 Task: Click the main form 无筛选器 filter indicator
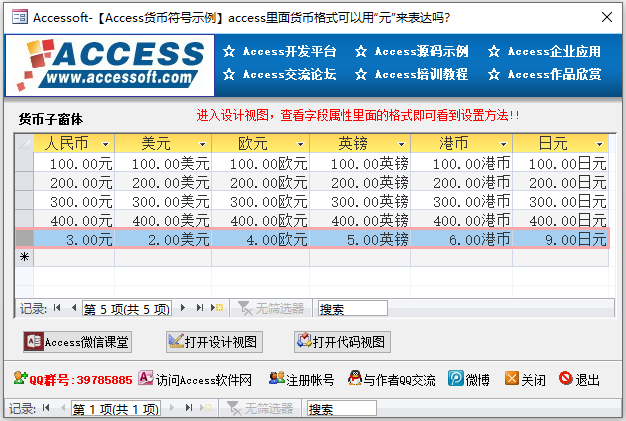click(x=260, y=408)
